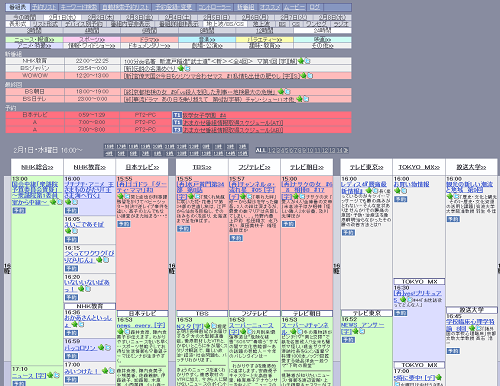
Task: Go to next channel page with >> arrow
Action: (346, 150)
